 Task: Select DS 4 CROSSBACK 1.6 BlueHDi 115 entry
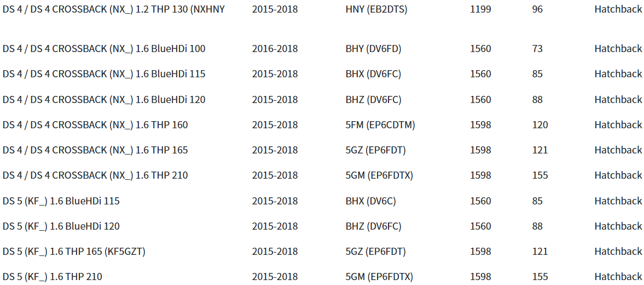click(x=104, y=74)
